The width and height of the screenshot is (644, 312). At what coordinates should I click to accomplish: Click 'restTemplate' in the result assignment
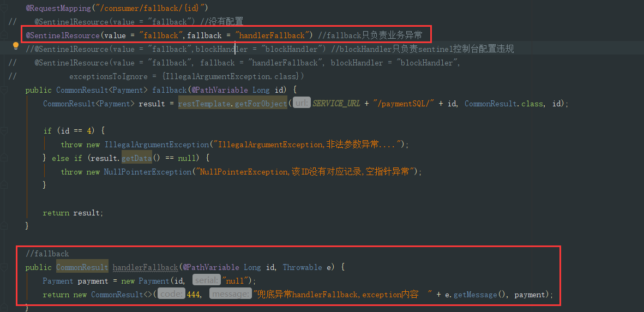204,104
